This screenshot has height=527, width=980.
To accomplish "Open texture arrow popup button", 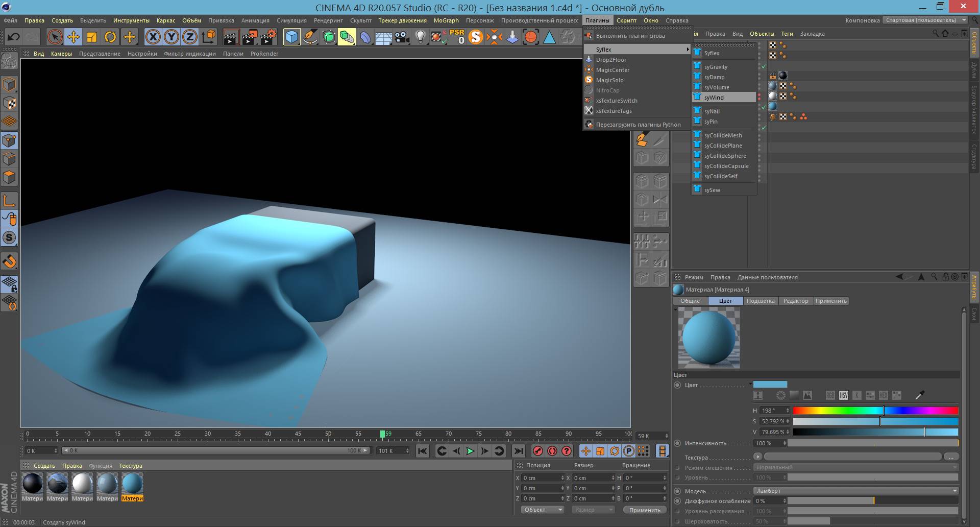I will [758, 457].
